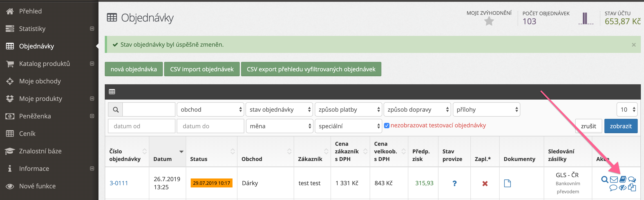Click the crossed-out eye icon in the order row

tap(622, 187)
